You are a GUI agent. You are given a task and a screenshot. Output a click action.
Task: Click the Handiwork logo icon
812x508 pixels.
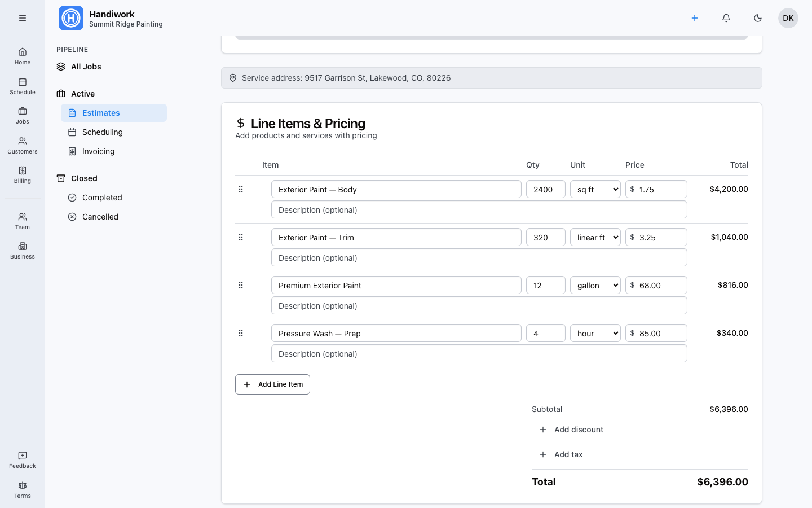71,18
